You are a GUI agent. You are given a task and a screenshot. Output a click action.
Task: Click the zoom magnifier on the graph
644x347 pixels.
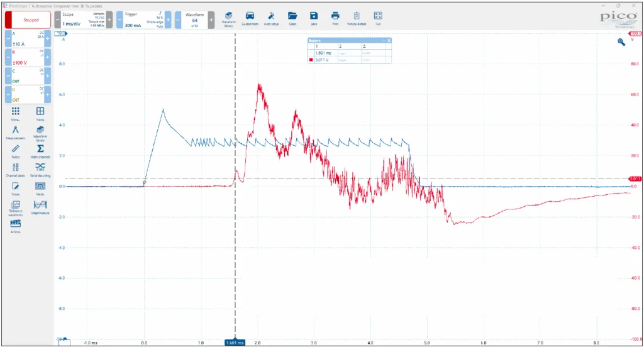coord(621,41)
